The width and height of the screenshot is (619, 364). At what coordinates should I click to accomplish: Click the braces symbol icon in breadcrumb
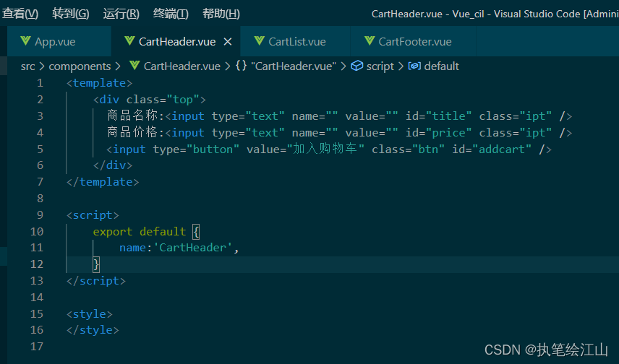click(242, 66)
